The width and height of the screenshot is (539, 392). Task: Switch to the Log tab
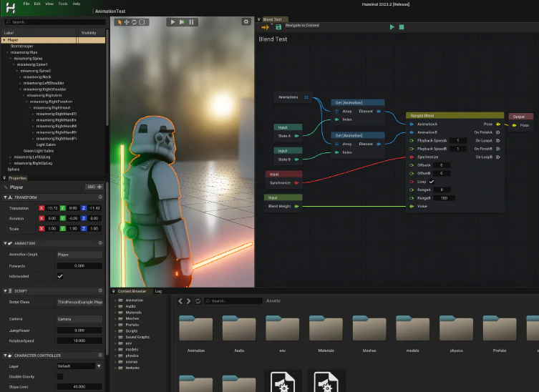[158, 291]
